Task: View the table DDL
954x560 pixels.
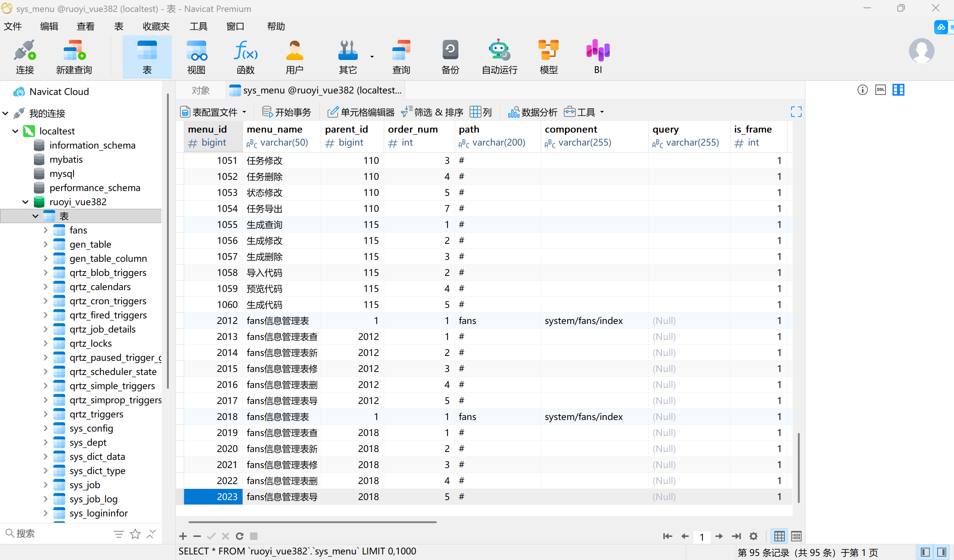Action: pos(881,90)
